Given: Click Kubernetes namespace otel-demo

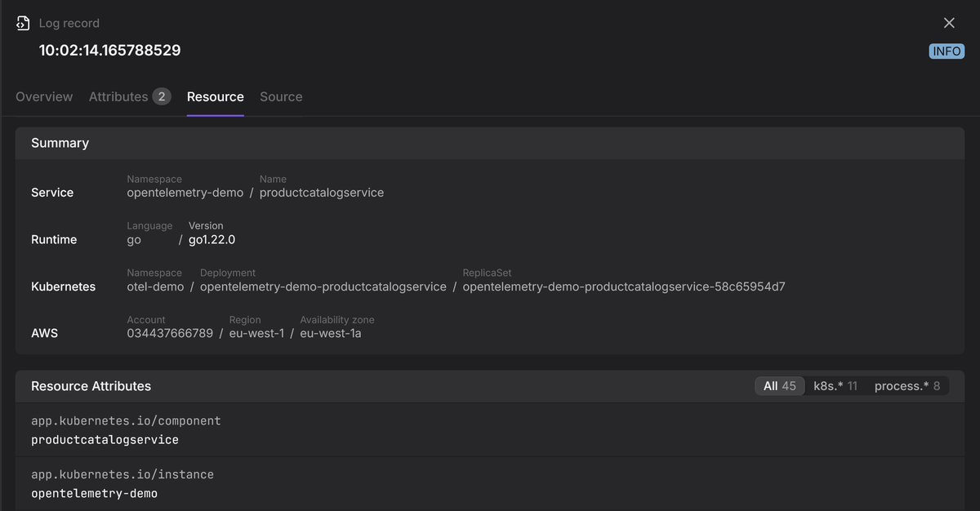Looking at the screenshot, I should 155,287.
